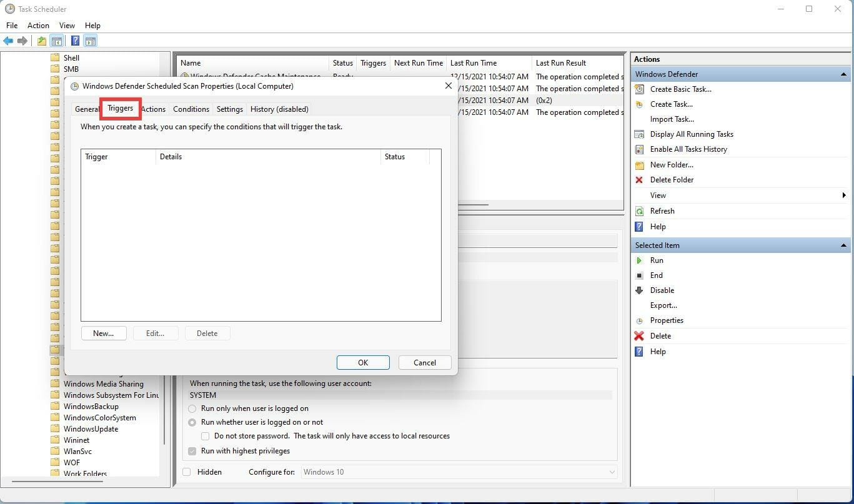The width and height of the screenshot is (854, 504).
Task: Select Run only when user is logged on
Action: pyautogui.click(x=192, y=408)
